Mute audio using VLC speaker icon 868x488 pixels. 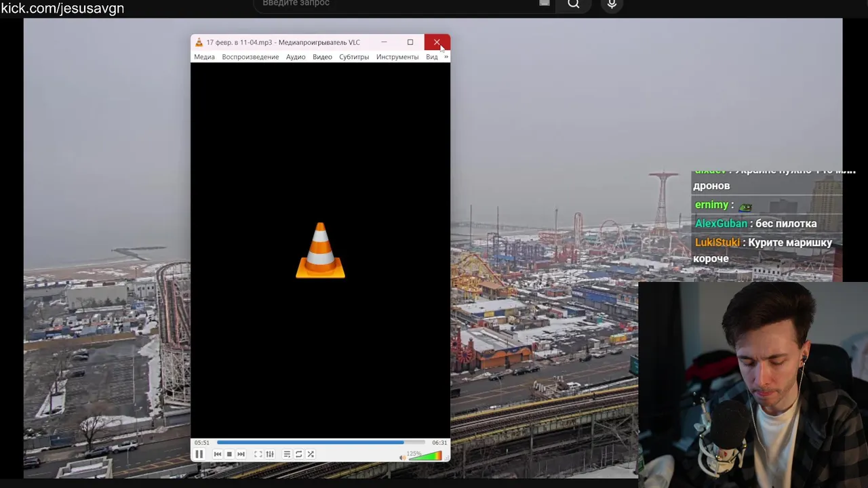pyautogui.click(x=402, y=457)
